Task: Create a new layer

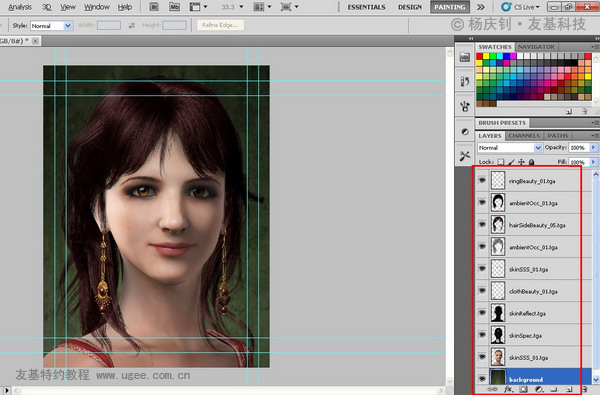Action: (569, 389)
